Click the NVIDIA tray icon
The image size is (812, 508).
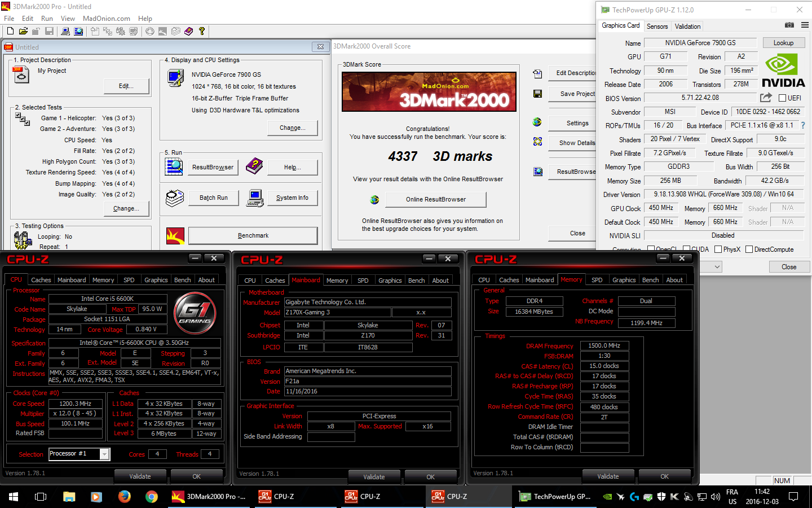click(x=607, y=497)
